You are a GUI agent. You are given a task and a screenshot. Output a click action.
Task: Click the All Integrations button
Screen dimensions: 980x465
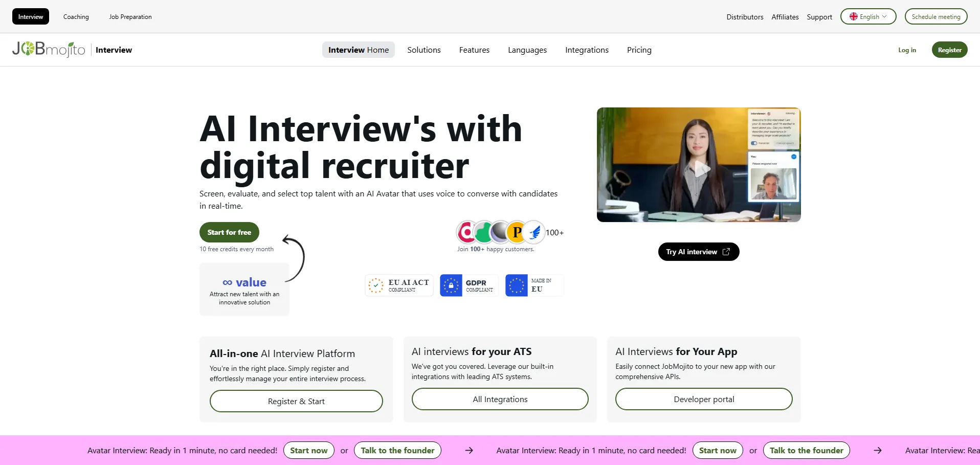coord(500,399)
